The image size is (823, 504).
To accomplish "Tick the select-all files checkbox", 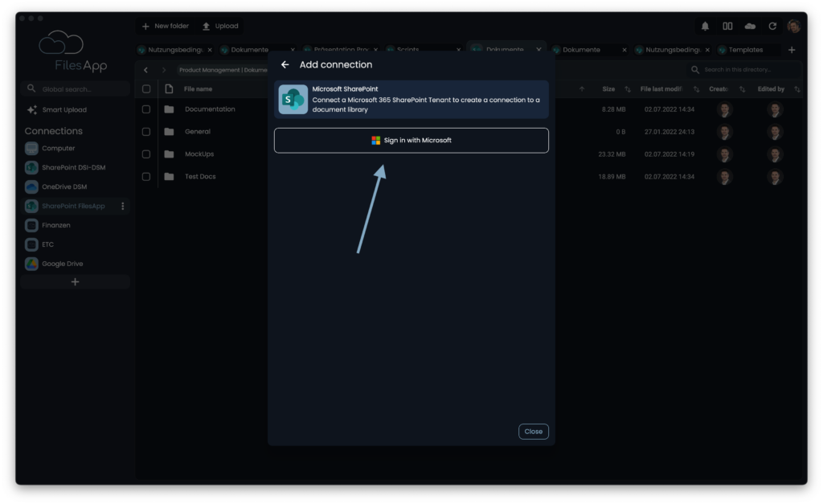I will (146, 89).
